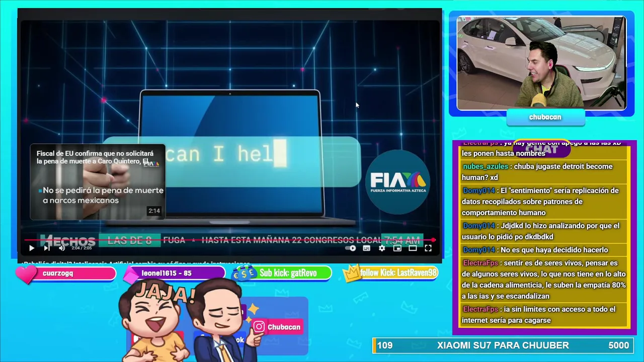Click the 2:04 / 2:05 time display
The height and width of the screenshot is (362, 644).
pyautogui.click(x=82, y=248)
